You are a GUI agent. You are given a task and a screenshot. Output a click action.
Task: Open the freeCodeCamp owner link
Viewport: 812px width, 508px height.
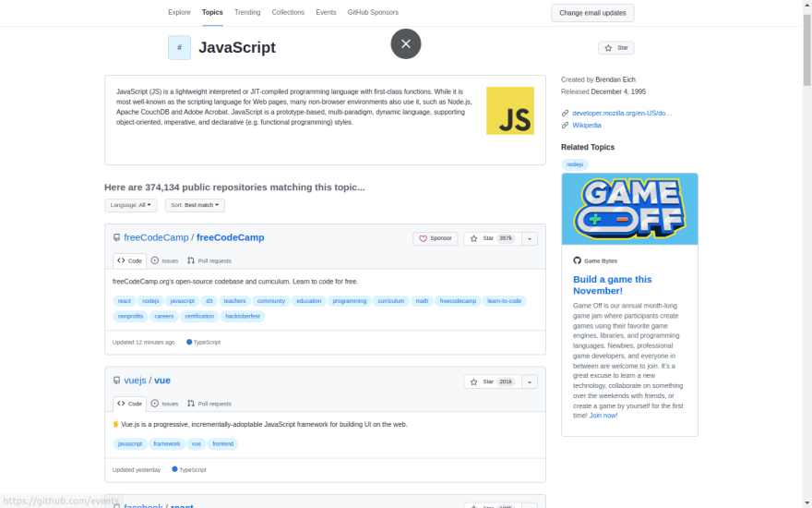point(156,237)
